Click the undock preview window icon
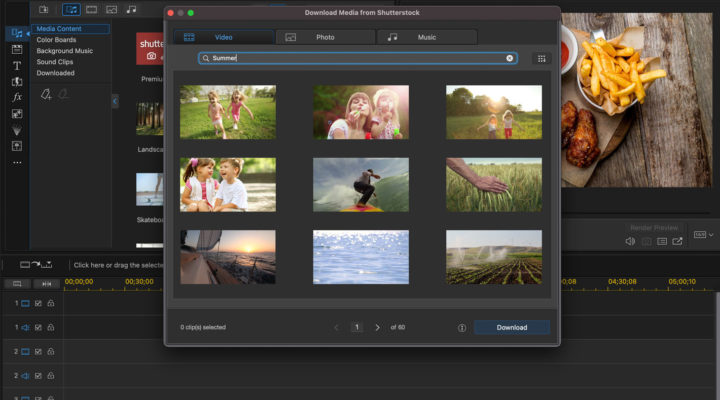Viewport: 720px width, 400px height. point(677,241)
